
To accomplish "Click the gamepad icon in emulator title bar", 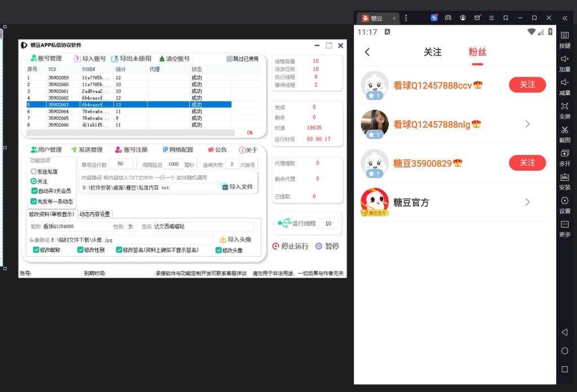I will [x=448, y=17].
